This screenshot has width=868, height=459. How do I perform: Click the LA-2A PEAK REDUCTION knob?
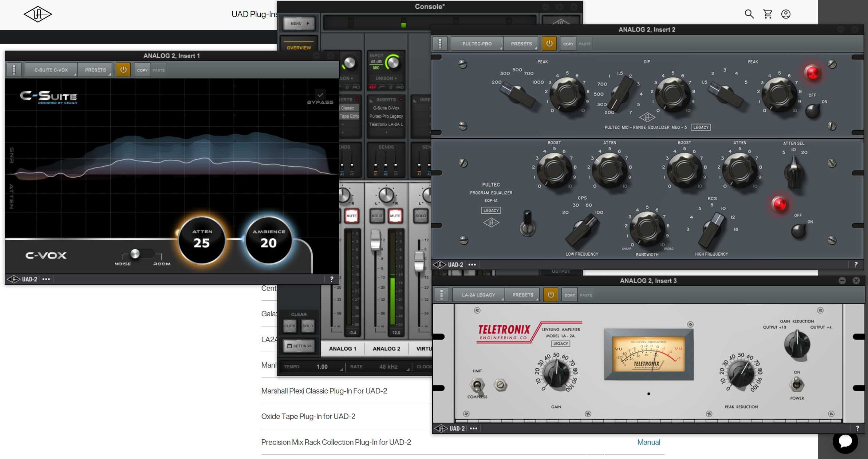pos(741,374)
